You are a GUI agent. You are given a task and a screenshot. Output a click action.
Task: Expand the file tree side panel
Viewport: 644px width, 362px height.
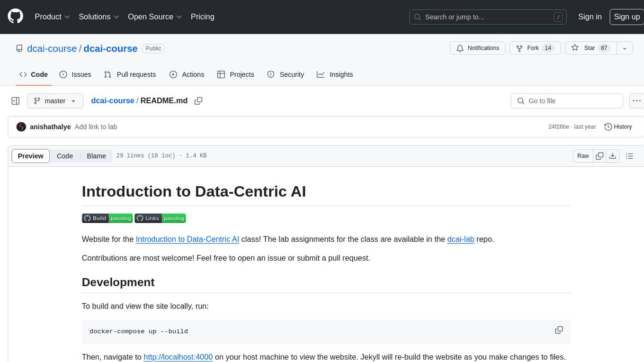click(x=16, y=101)
